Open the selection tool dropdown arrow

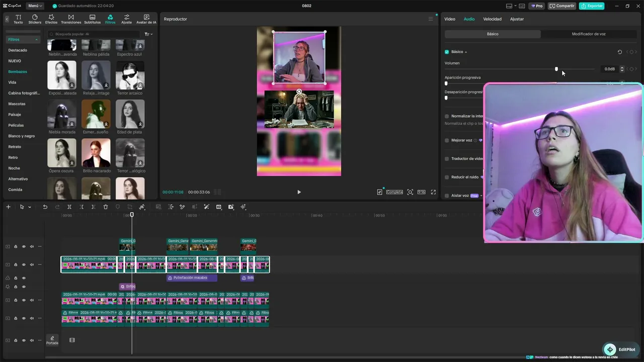30,207
